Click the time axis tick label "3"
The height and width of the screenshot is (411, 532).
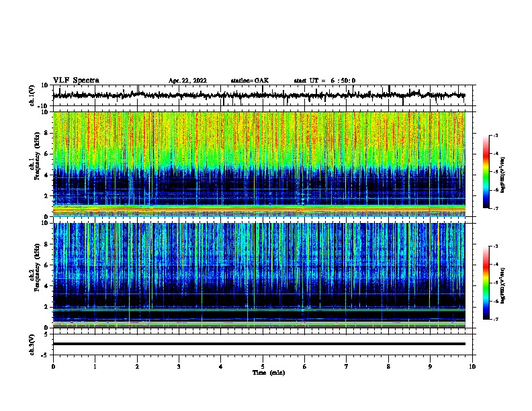[x=179, y=367]
